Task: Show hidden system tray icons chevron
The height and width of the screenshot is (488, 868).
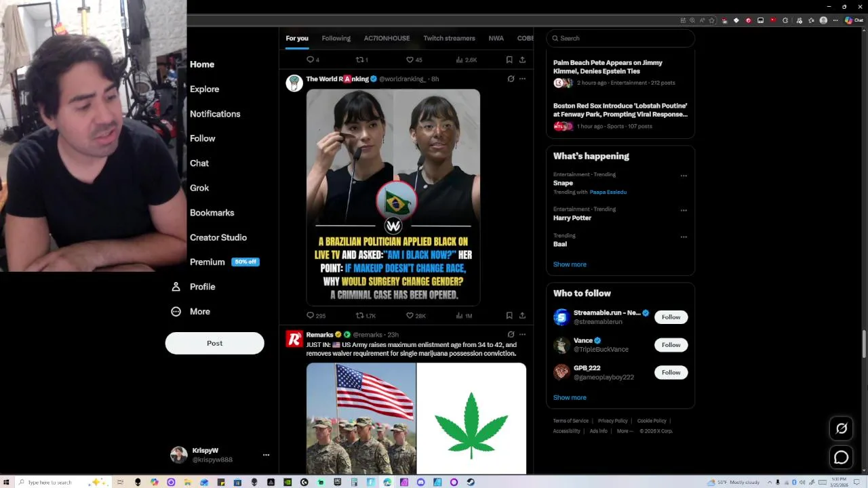Action: pos(770,483)
